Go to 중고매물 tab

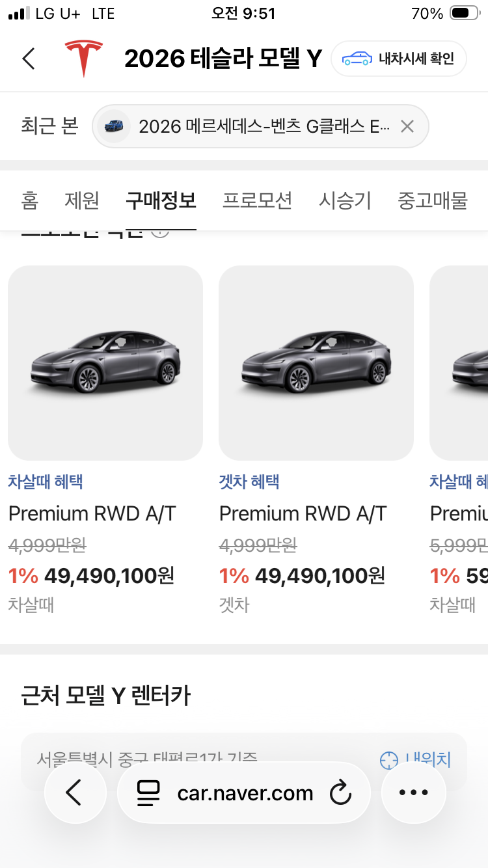[433, 200]
